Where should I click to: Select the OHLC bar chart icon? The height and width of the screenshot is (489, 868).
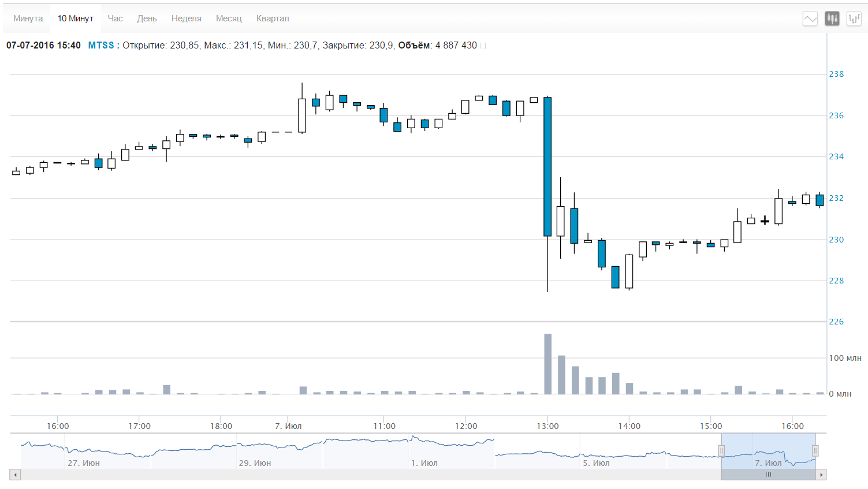854,18
